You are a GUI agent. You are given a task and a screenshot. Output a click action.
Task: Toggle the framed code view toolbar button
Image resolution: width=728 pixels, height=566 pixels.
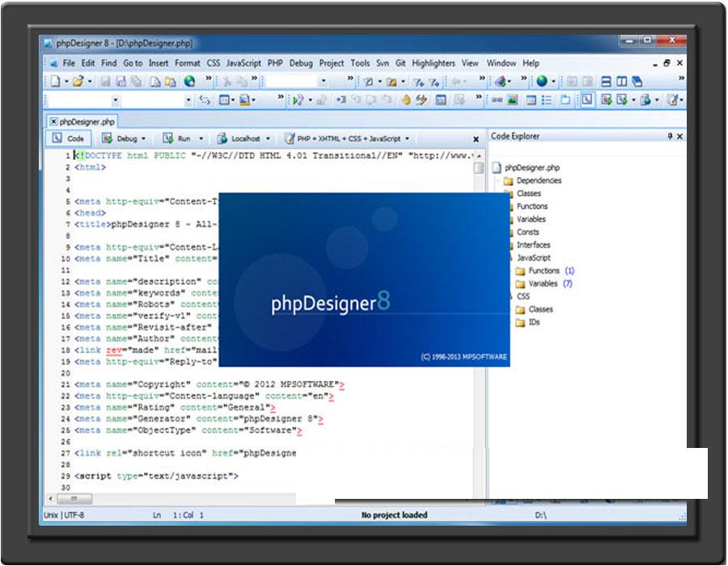pos(587,99)
